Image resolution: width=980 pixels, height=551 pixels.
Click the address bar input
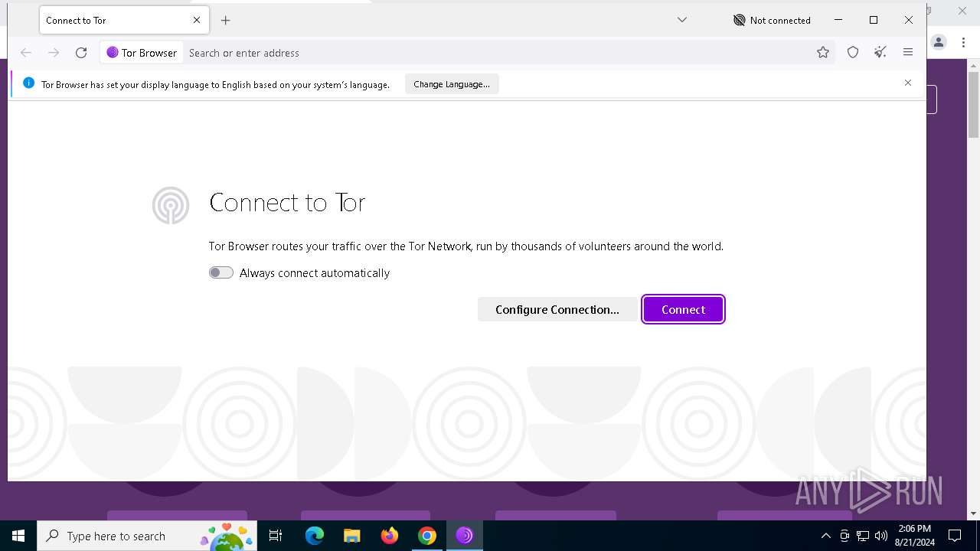pos(498,53)
